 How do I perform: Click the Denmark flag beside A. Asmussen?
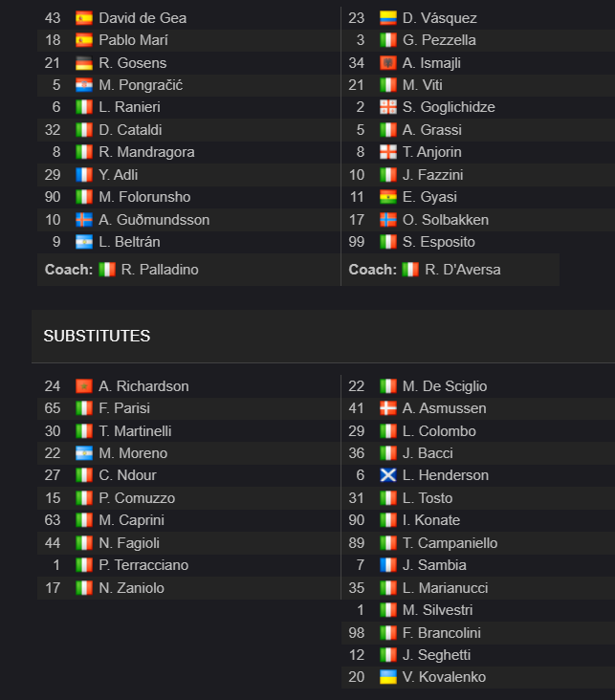pyautogui.click(x=388, y=408)
